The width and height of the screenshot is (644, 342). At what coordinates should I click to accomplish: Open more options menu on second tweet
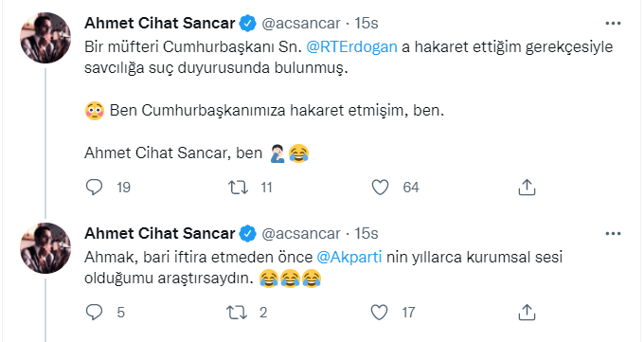click(x=613, y=234)
